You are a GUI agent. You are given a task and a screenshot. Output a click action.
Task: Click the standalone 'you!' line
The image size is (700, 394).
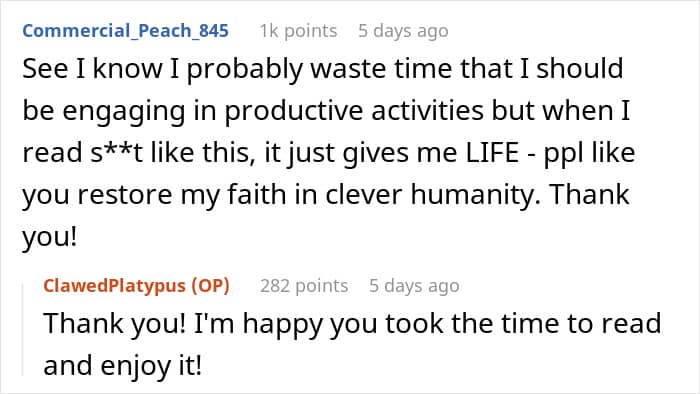50,237
